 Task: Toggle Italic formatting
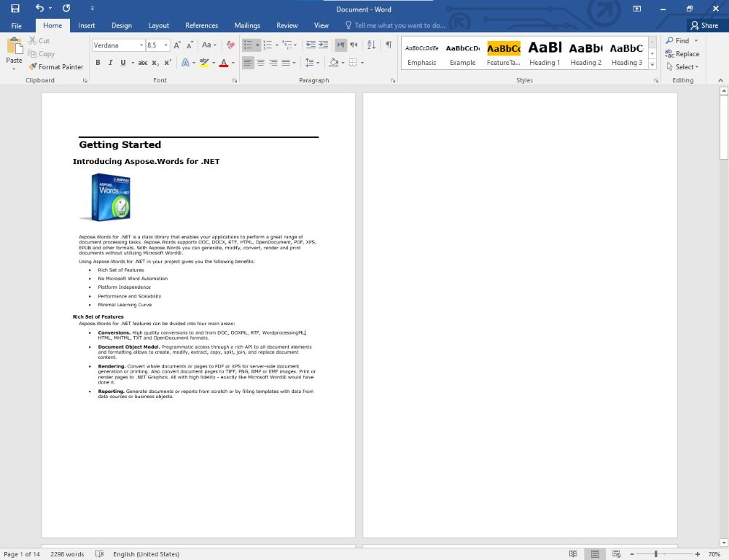pyautogui.click(x=110, y=63)
